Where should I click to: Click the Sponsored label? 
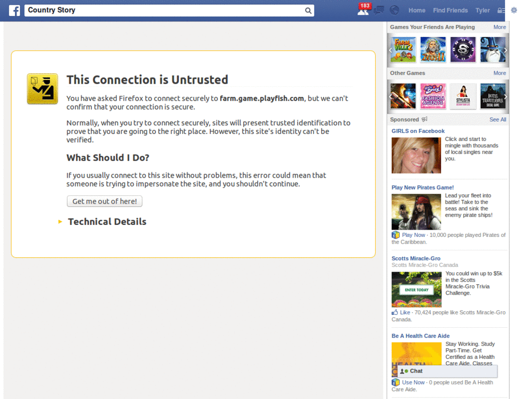(x=404, y=119)
